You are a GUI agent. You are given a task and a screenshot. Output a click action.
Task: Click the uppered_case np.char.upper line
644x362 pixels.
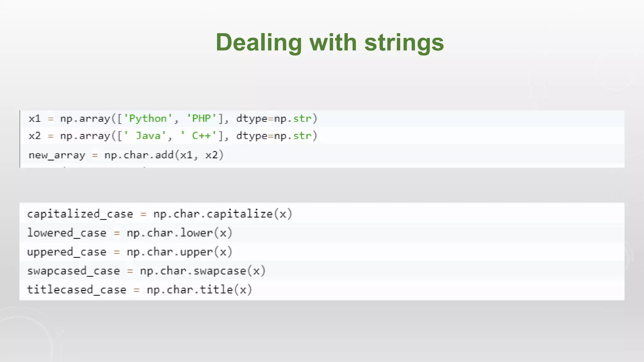click(x=130, y=252)
